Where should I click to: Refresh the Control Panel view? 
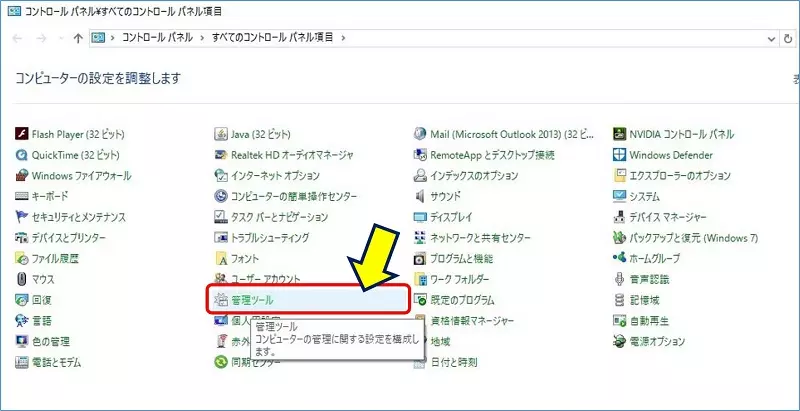[x=788, y=38]
